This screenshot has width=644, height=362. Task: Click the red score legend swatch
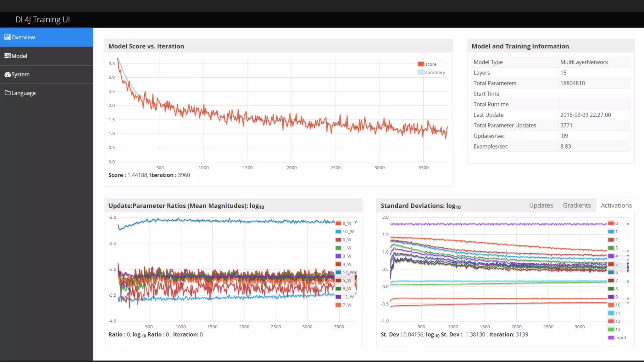420,64
